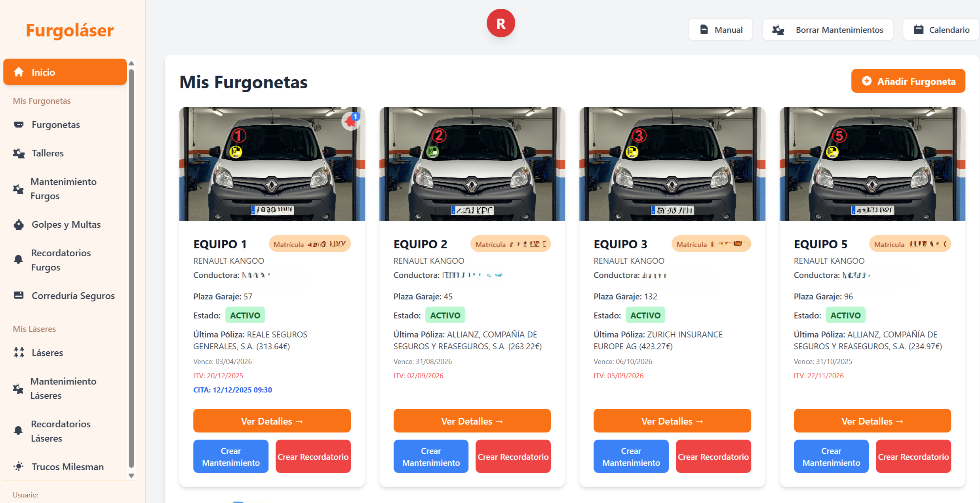Open Láseres list from sidebar
The image size is (980, 503).
[47, 353]
